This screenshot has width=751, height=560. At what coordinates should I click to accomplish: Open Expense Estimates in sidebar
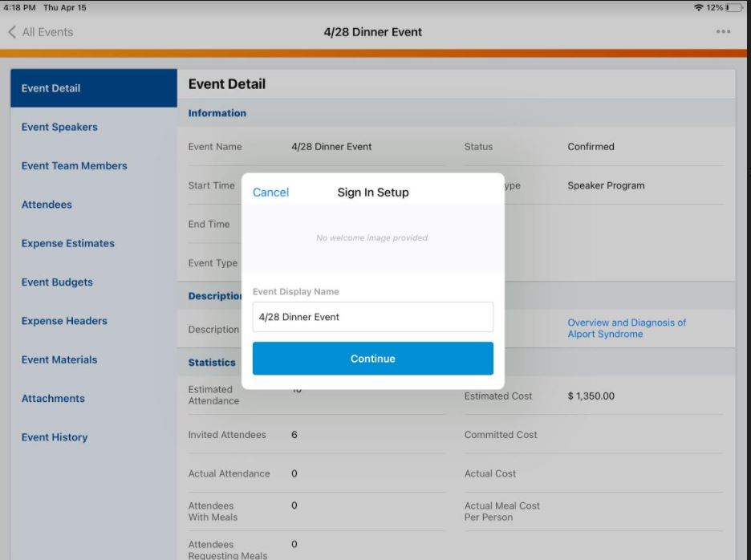[x=67, y=243]
